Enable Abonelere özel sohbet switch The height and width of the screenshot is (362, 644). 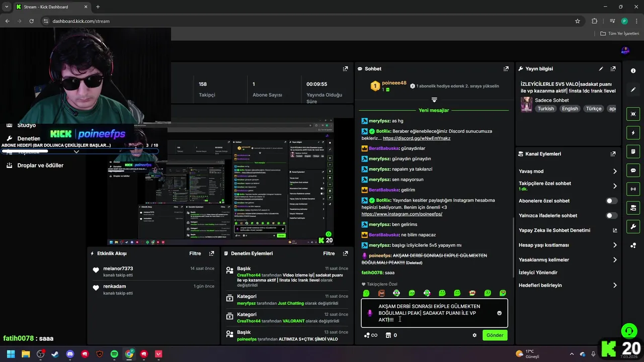click(x=611, y=201)
